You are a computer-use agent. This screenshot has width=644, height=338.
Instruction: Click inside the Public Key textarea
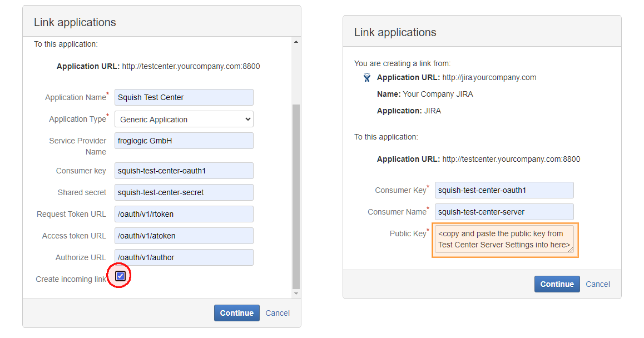(x=504, y=239)
